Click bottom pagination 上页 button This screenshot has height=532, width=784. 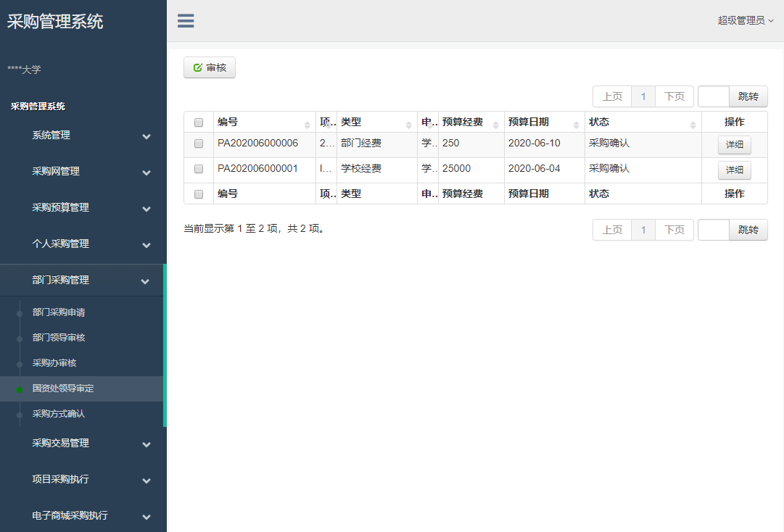(612, 230)
